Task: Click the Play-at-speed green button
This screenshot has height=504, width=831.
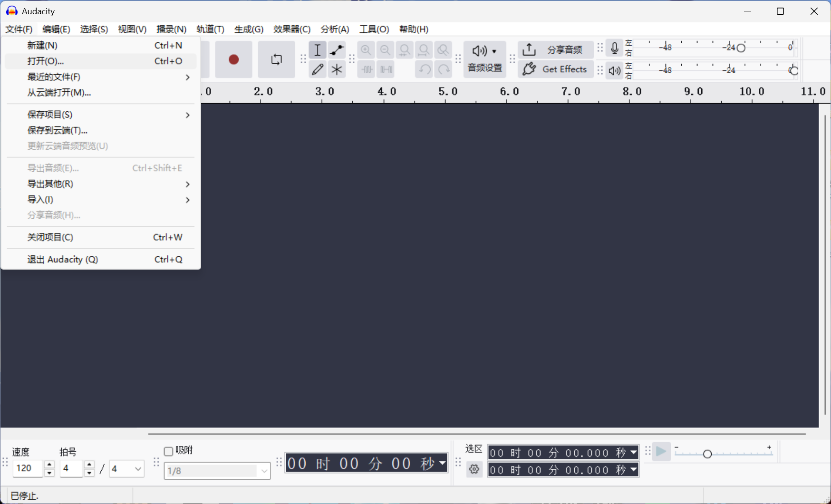Action: (661, 452)
